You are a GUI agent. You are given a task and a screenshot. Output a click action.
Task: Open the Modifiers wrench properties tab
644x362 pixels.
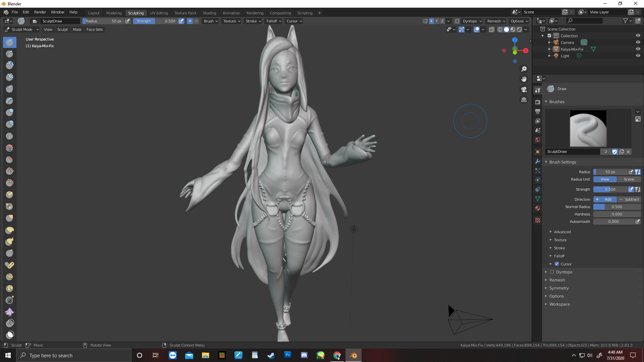coord(537,161)
